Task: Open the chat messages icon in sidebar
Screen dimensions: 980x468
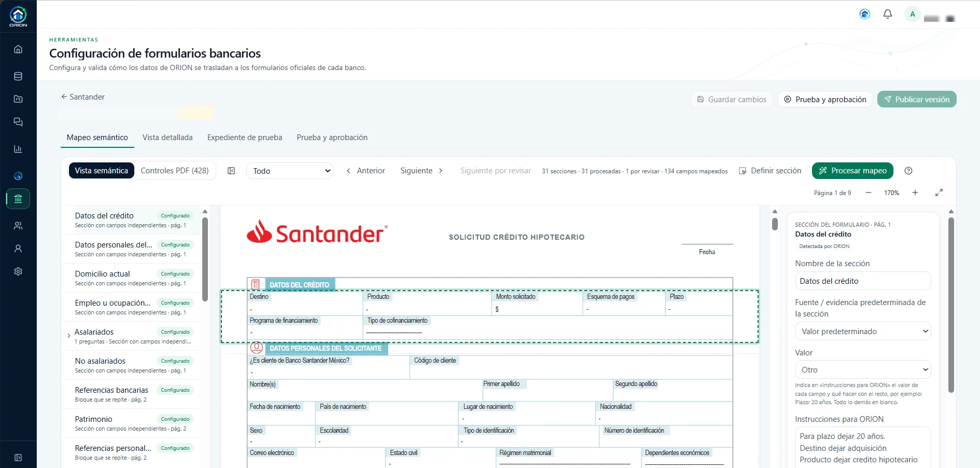Action: [18, 122]
